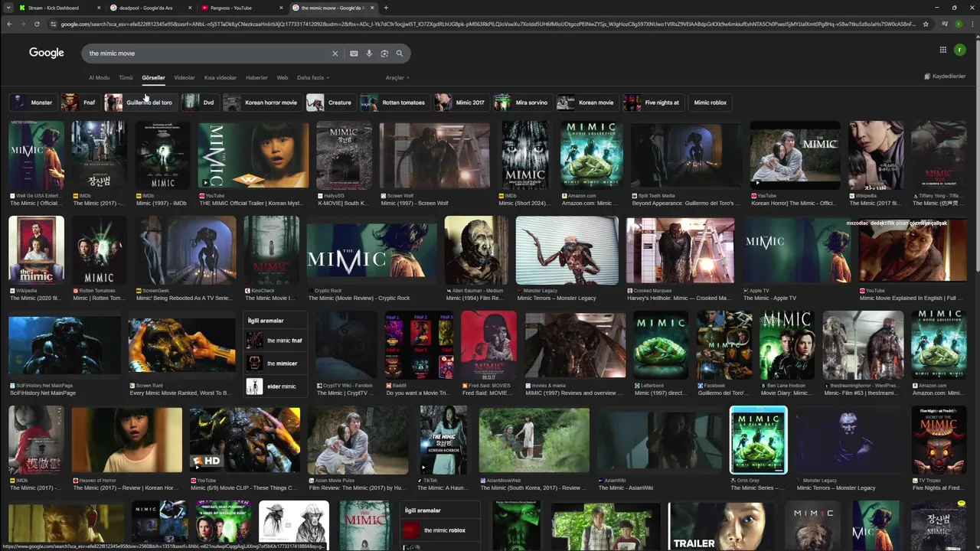Screen dimensions: 980x551
Task: View site information icon in address bar
Action: [x=53, y=24]
